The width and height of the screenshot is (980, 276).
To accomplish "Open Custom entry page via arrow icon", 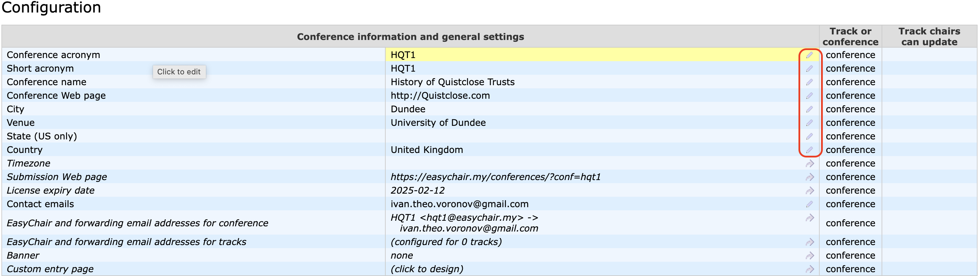I will point(810,269).
